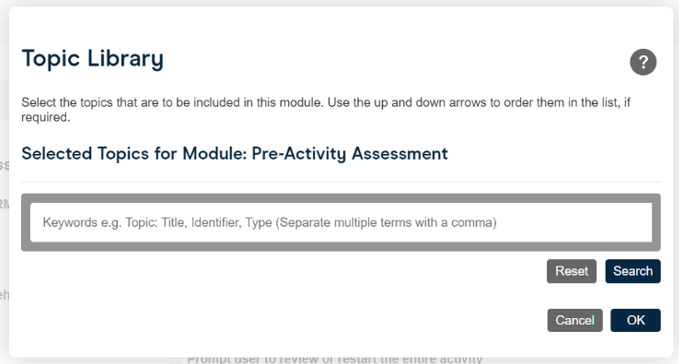Accept the selected topics via OK
This screenshot has width=679, height=364.
[636, 320]
